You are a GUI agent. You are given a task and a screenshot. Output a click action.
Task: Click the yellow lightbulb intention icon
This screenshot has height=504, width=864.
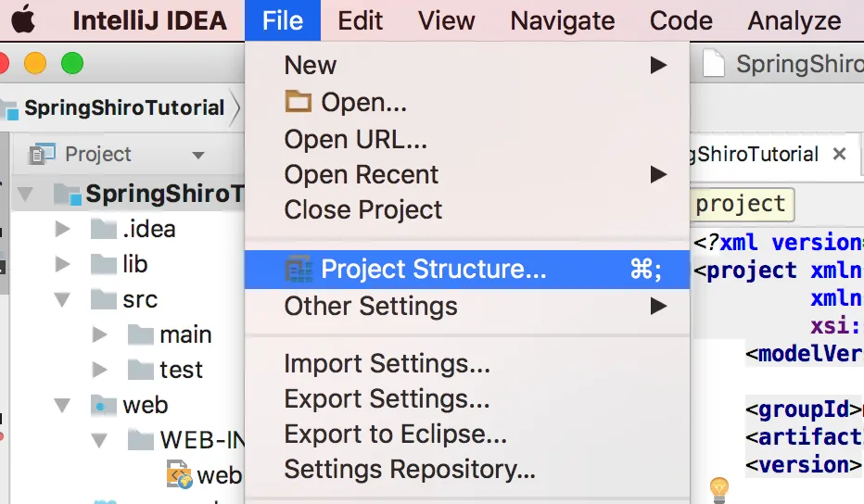click(x=718, y=488)
